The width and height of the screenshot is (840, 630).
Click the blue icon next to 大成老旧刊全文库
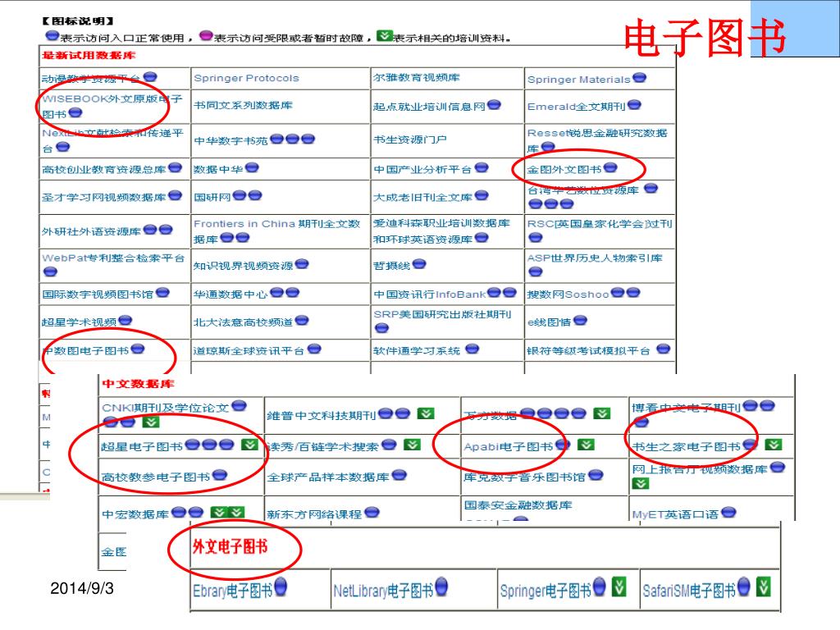482,196
